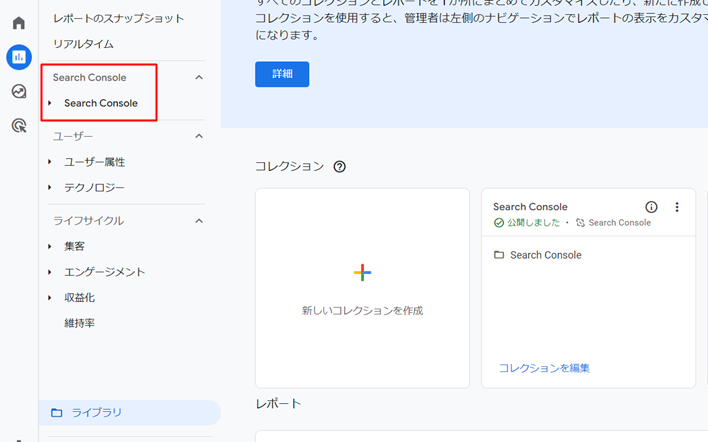Expand the 集客 arrow
The image size is (708, 442).
(50, 246)
